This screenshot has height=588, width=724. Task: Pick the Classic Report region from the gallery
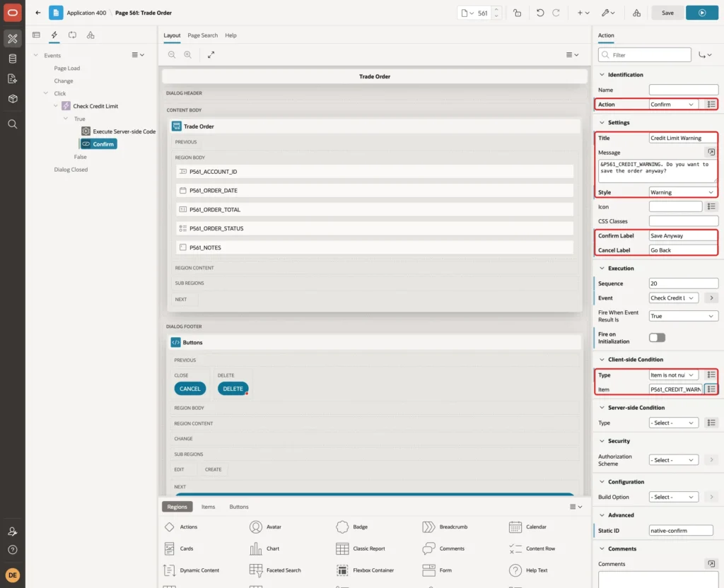pyautogui.click(x=361, y=548)
